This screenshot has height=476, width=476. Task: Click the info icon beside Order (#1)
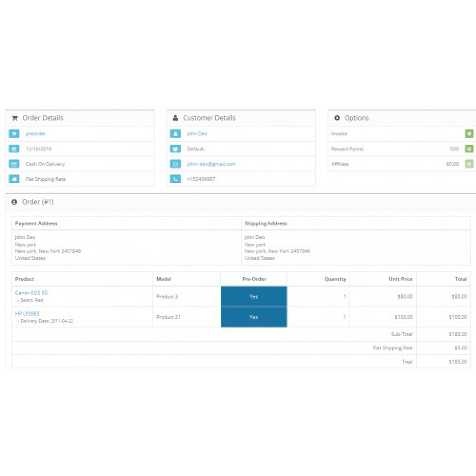tap(14, 201)
